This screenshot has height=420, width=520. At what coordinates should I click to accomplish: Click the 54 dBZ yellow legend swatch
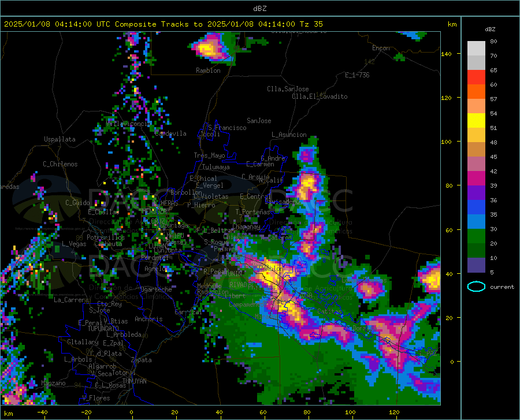[476, 121]
